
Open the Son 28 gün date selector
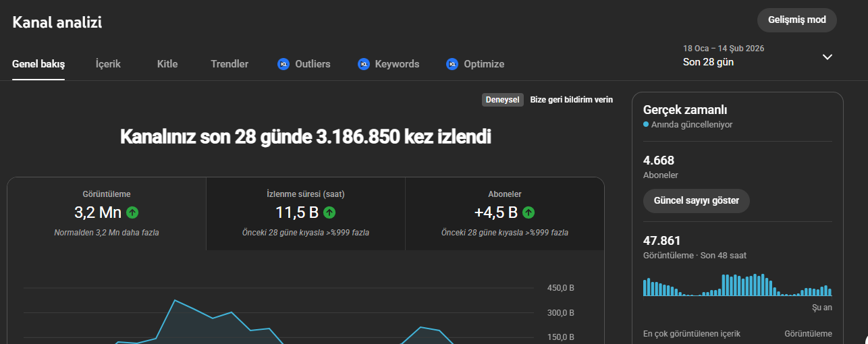pos(759,56)
